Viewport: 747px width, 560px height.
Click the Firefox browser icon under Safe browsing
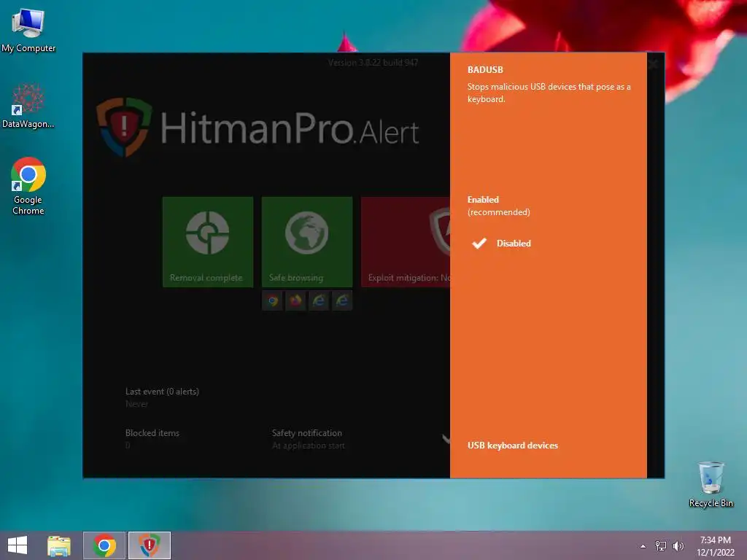pos(296,301)
